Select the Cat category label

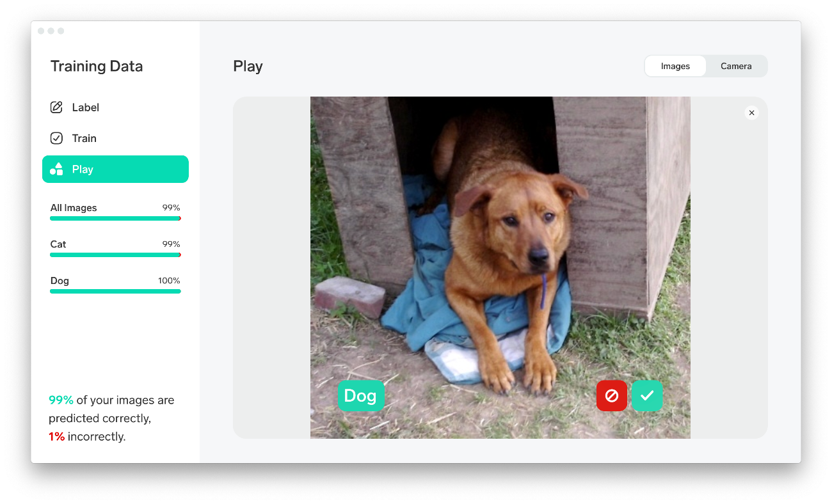click(58, 244)
